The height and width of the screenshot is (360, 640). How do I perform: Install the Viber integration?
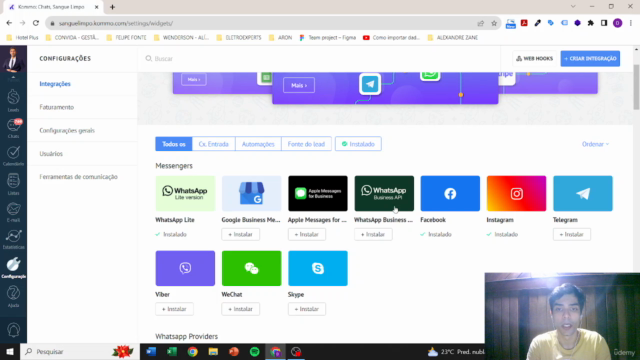coord(174,309)
